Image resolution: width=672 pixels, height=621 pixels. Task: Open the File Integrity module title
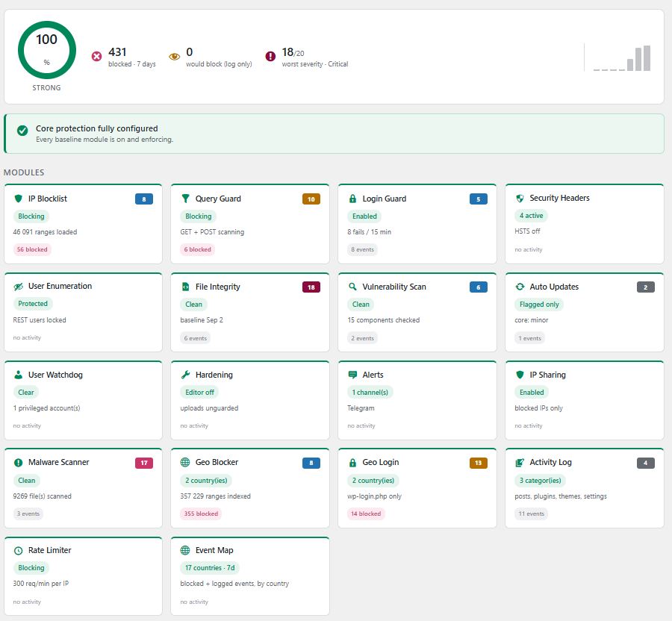218,287
